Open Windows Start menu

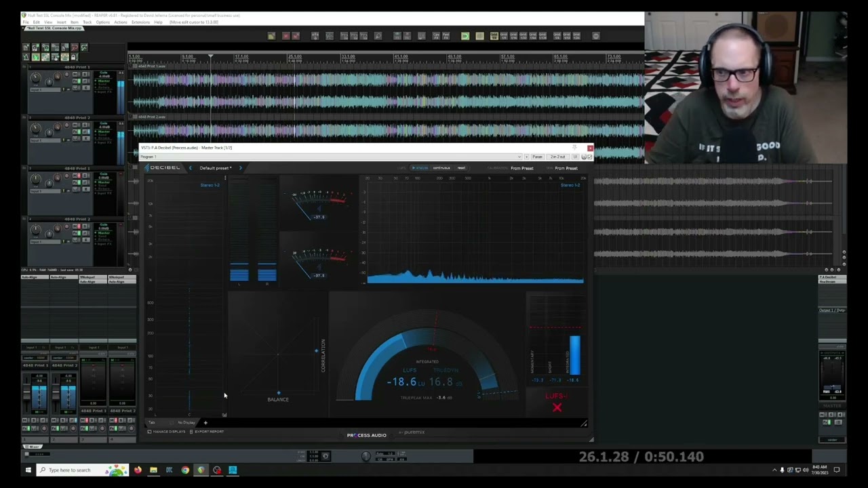click(x=28, y=470)
